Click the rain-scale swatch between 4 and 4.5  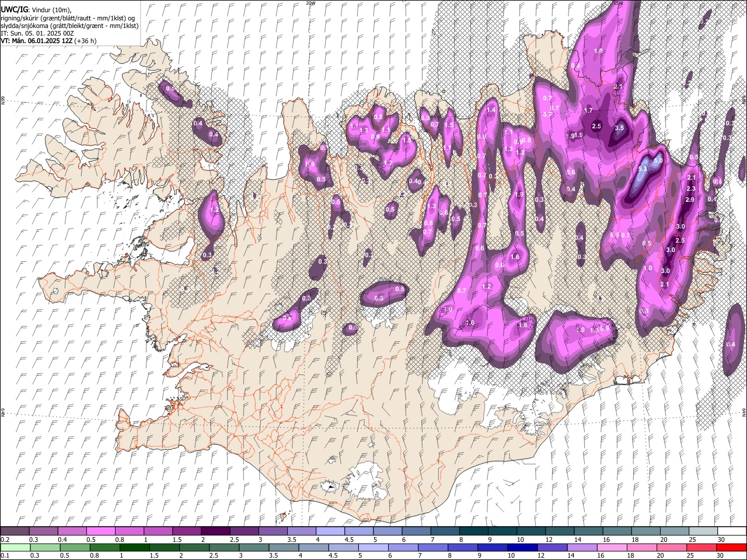[313, 547]
